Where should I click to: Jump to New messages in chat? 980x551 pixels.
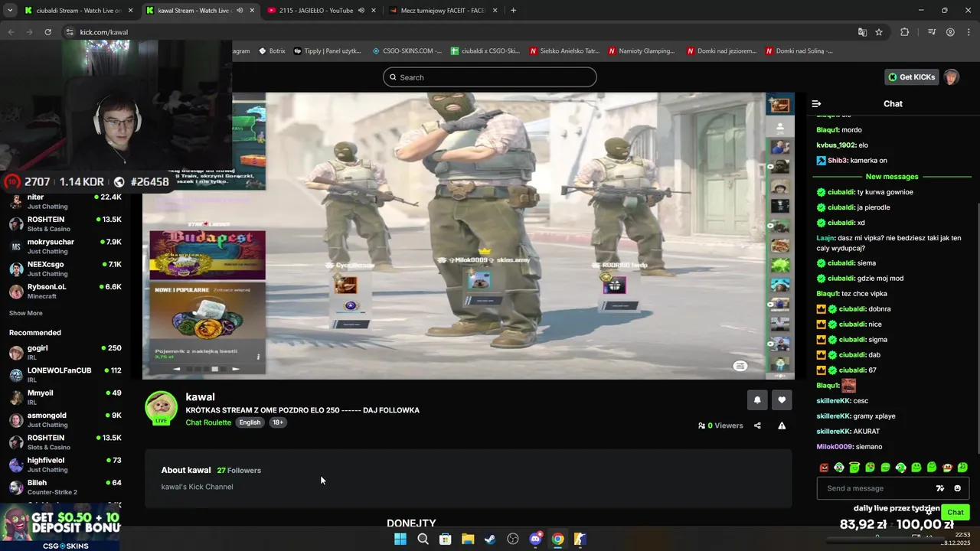[x=892, y=177]
